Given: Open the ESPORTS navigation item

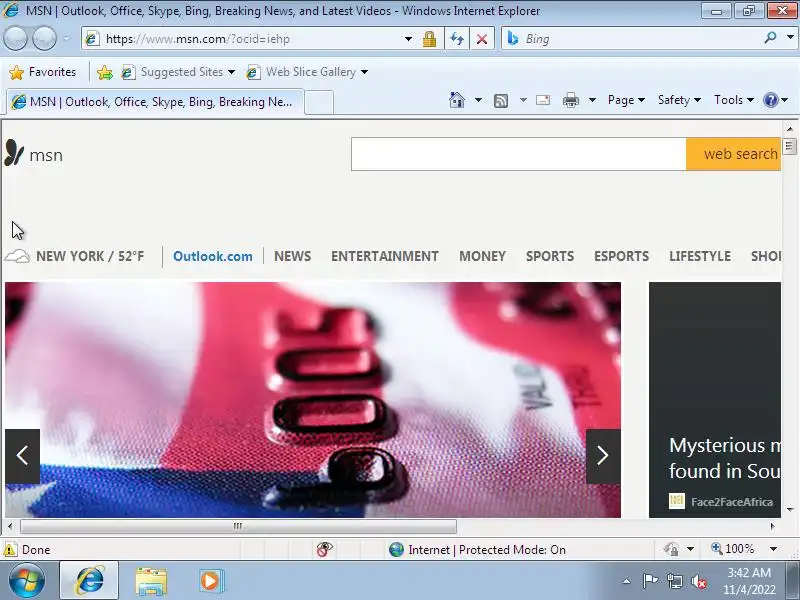Looking at the screenshot, I should (x=621, y=256).
